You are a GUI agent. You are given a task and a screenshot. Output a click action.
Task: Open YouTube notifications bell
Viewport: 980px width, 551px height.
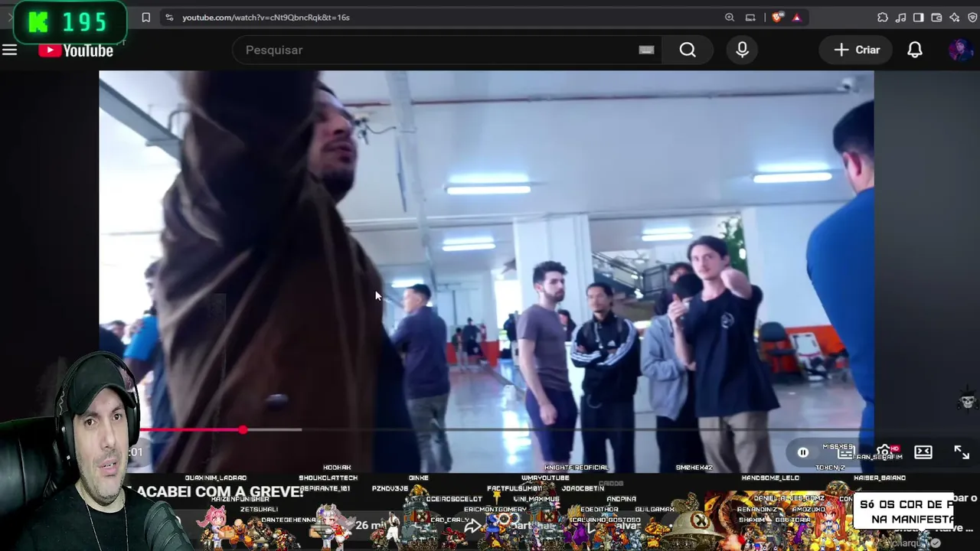[915, 50]
